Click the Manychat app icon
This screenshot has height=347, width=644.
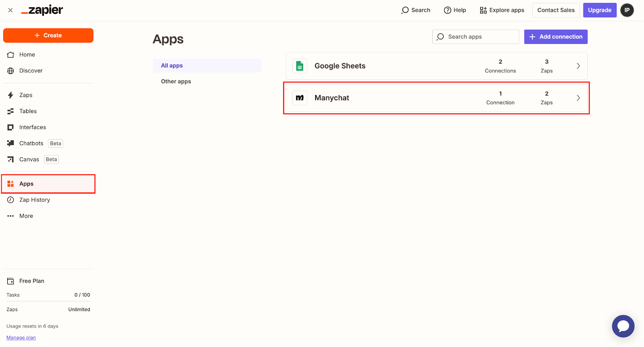coord(300,98)
